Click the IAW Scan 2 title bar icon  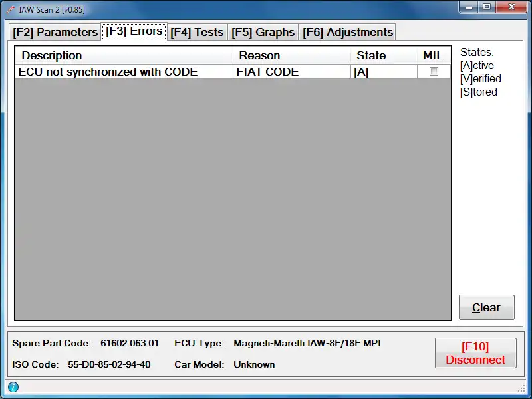[10, 9]
